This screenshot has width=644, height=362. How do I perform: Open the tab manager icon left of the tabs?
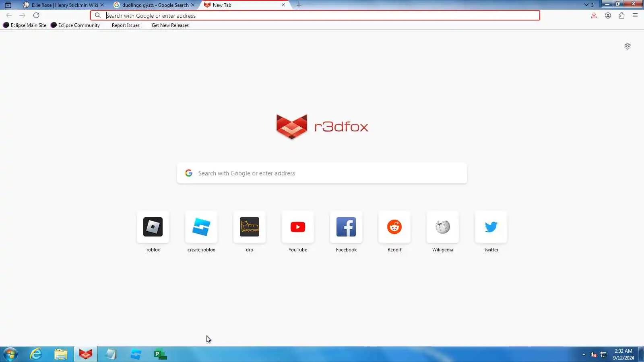(x=8, y=5)
